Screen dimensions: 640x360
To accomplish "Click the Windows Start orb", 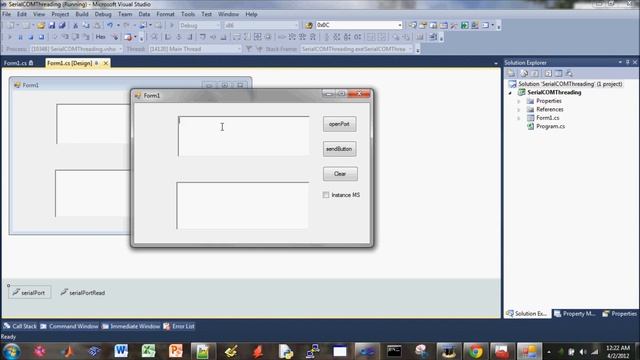I will click(x=11, y=351).
